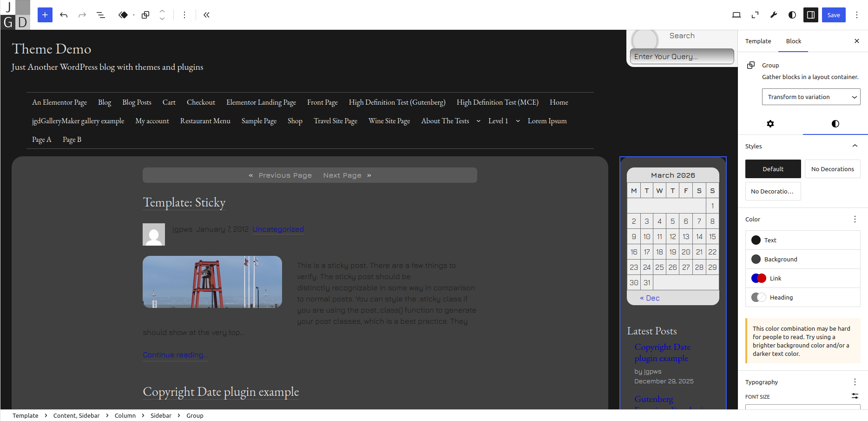Screen dimensions: 868x421
Task: Click the Save button
Action: coord(833,15)
